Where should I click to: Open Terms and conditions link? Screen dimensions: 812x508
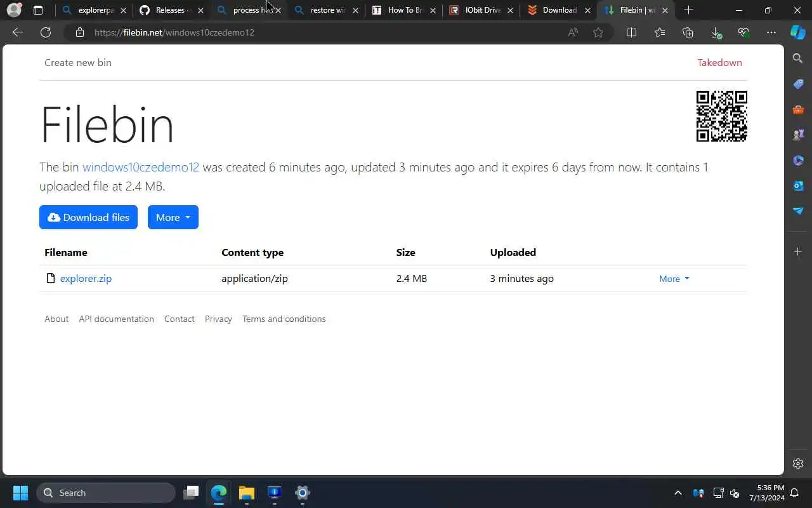(x=284, y=319)
